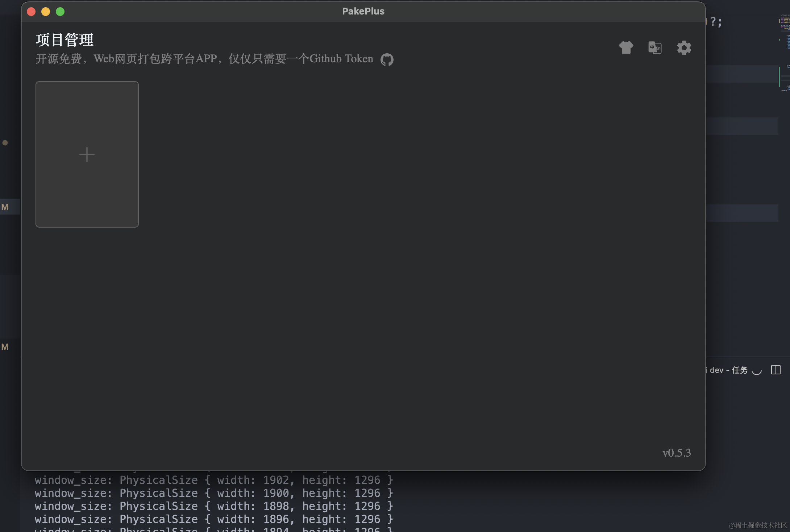Viewport: 790px width, 532px height.
Task: Minimize PakePlus with the yellow button
Action: point(46,12)
